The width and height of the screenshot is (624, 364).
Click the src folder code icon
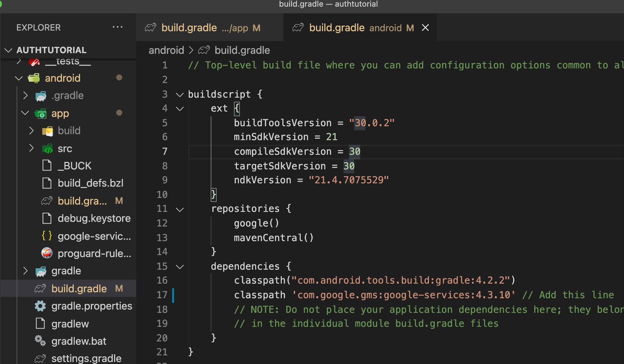pos(48,148)
